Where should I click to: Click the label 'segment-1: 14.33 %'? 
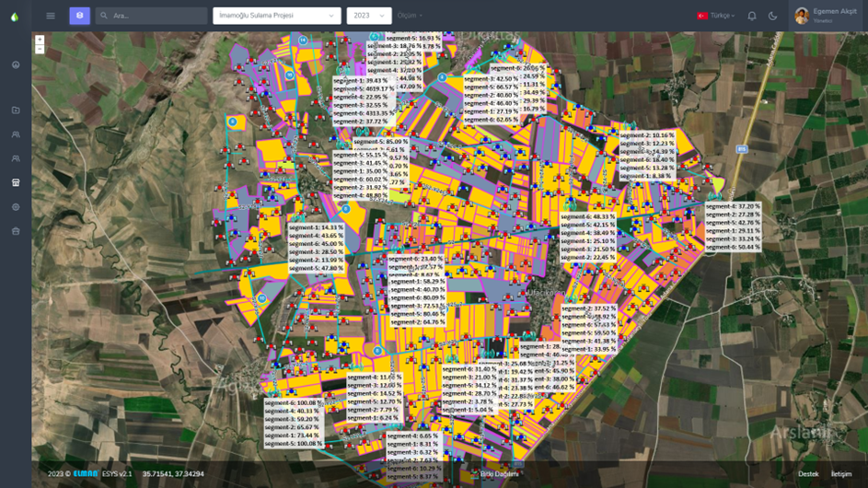coord(316,227)
